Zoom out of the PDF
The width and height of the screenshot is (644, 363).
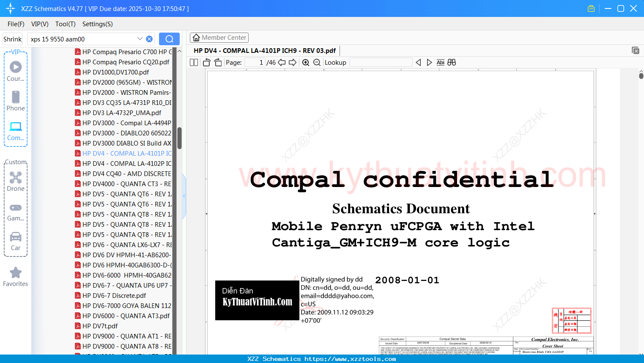tap(317, 62)
